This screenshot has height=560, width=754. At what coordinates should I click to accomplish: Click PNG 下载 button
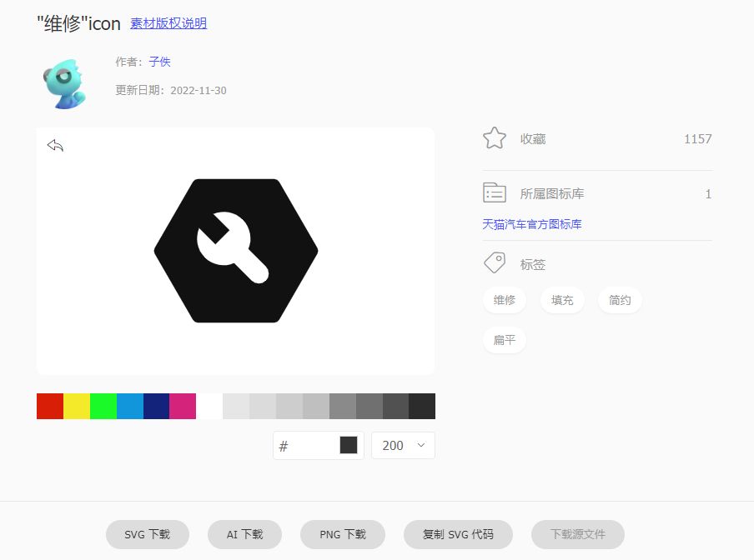point(343,534)
